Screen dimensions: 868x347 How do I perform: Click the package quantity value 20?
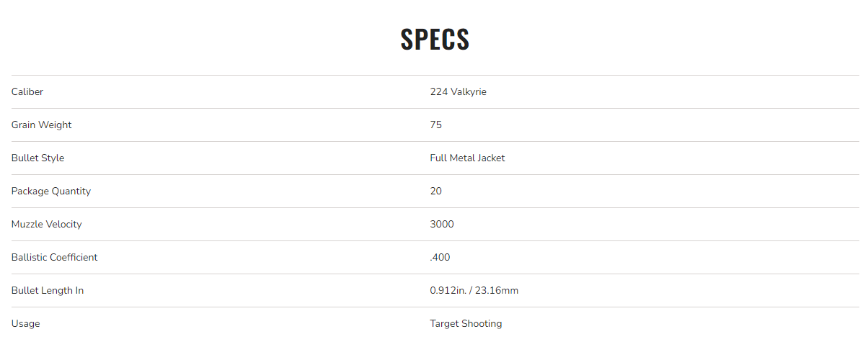pyautogui.click(x=435, y=191)
